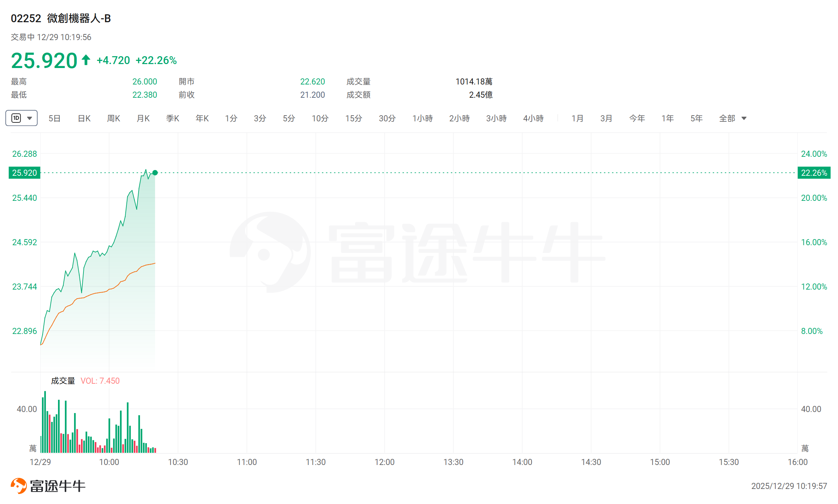838x504 pixels.
Task: Click the green price-up arrow icon
Action: [86, 60]
